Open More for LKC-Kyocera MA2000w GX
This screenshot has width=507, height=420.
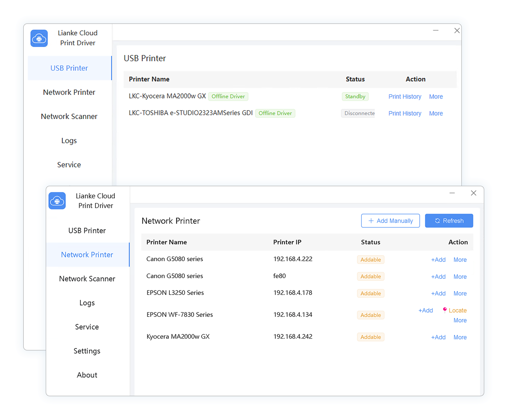click(x=436, y=97)
